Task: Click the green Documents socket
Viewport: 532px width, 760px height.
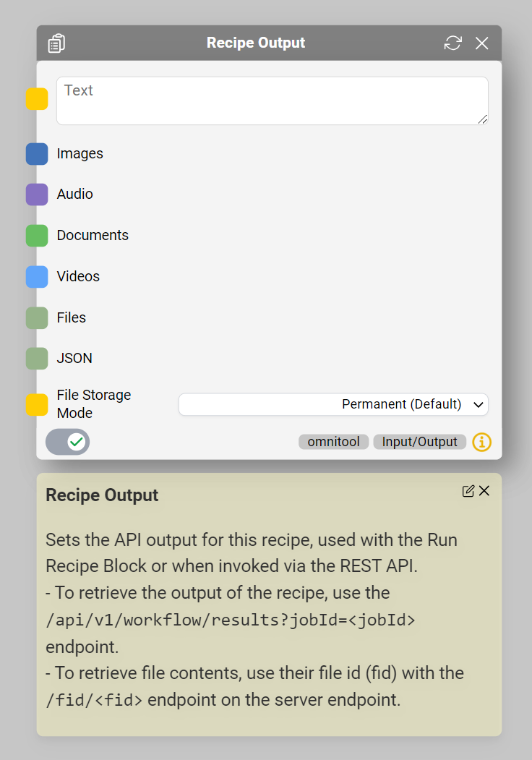Action: pyautogui.click(x=37, y=236)
